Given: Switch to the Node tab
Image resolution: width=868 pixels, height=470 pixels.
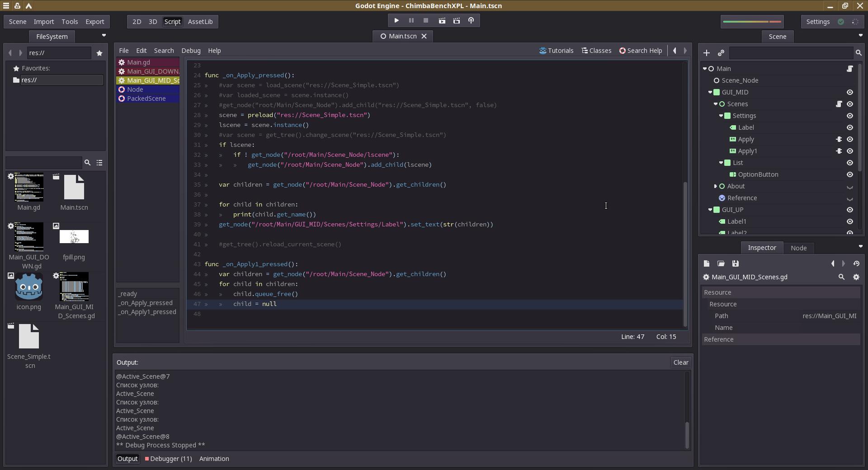Looking at the screenshot, I should [798, 248].
